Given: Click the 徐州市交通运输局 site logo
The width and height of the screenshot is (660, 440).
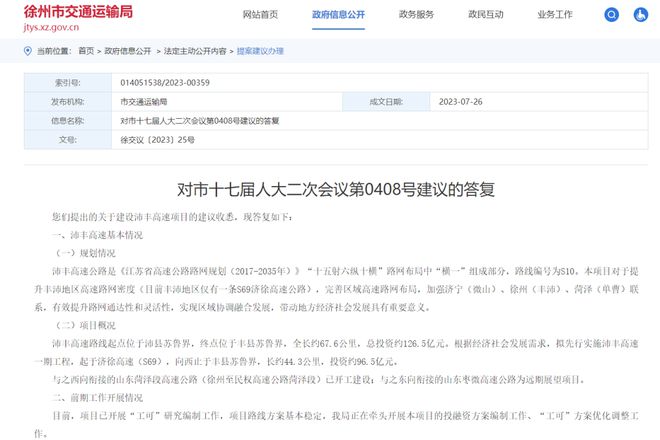Looking at the screenshot, I should tap(78, 12).
